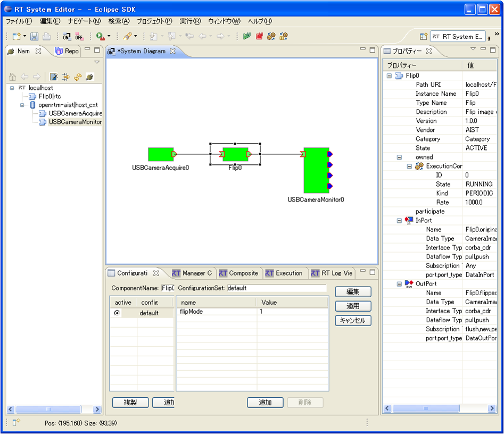
Task: Click the Save floppy disk icon
Action: (x=34, y=36)
